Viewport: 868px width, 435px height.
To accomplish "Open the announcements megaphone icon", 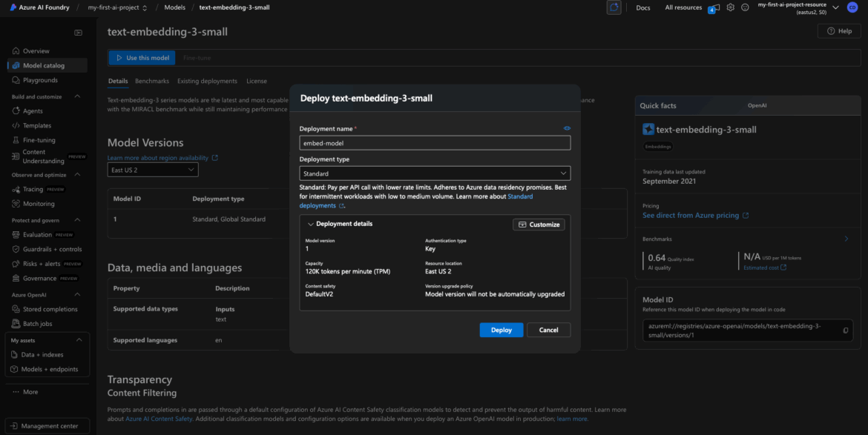I will (x=715, y=7).
